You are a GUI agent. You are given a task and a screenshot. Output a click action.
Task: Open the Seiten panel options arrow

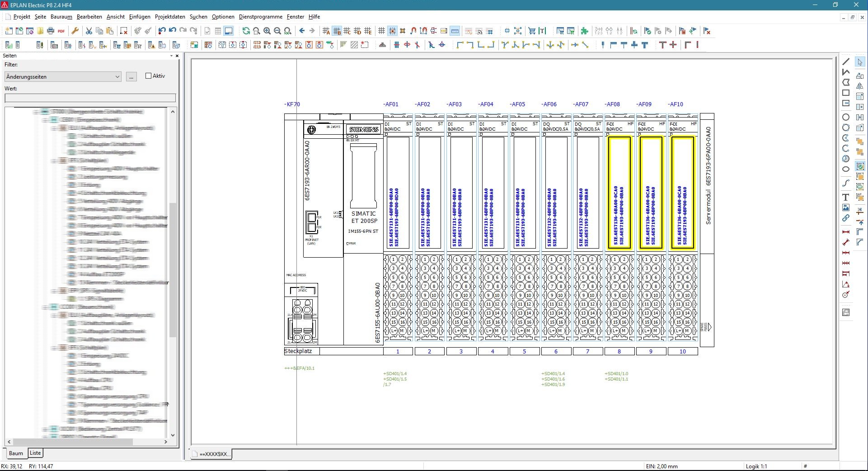coord(171,56)
